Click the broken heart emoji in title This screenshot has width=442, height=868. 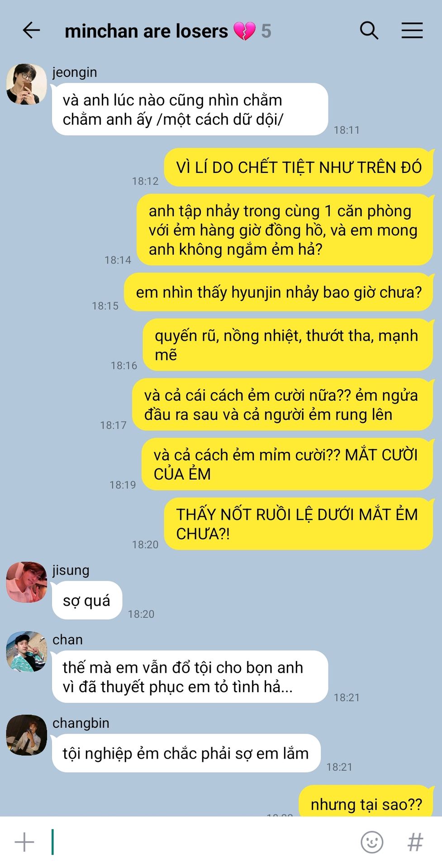[244, 31]
